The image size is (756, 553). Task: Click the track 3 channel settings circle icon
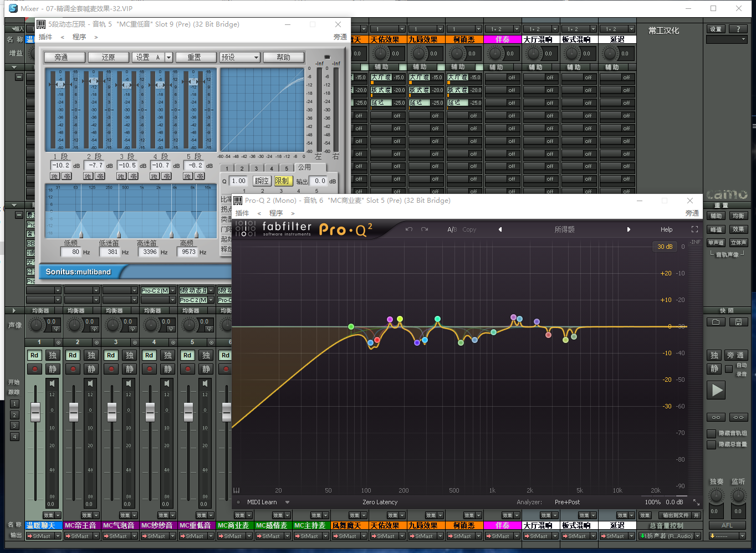135,342
